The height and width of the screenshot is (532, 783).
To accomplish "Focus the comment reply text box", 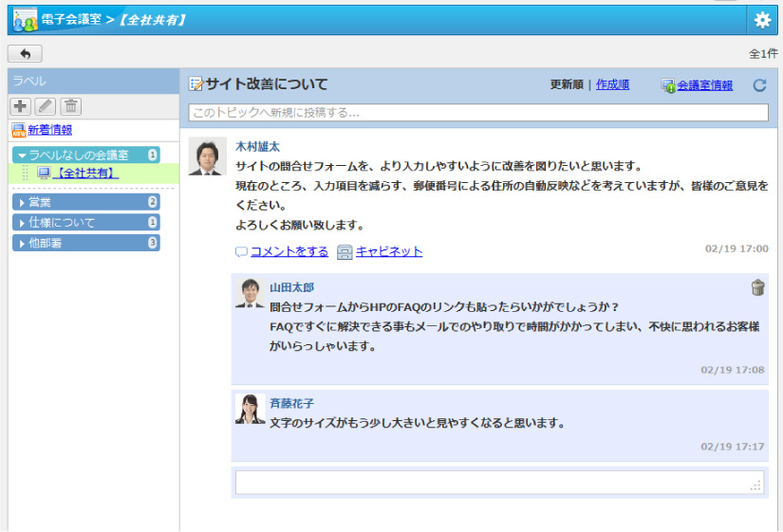I will tap(500, 483).
